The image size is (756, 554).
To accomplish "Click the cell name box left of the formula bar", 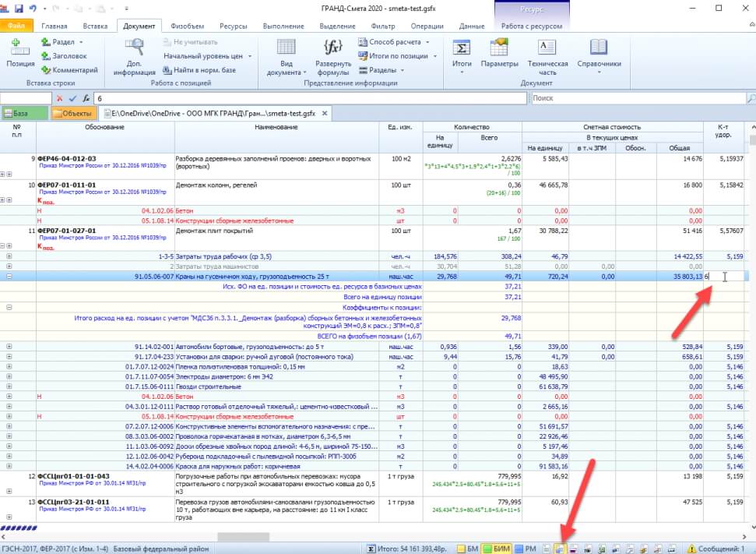I will click(26, 98).
